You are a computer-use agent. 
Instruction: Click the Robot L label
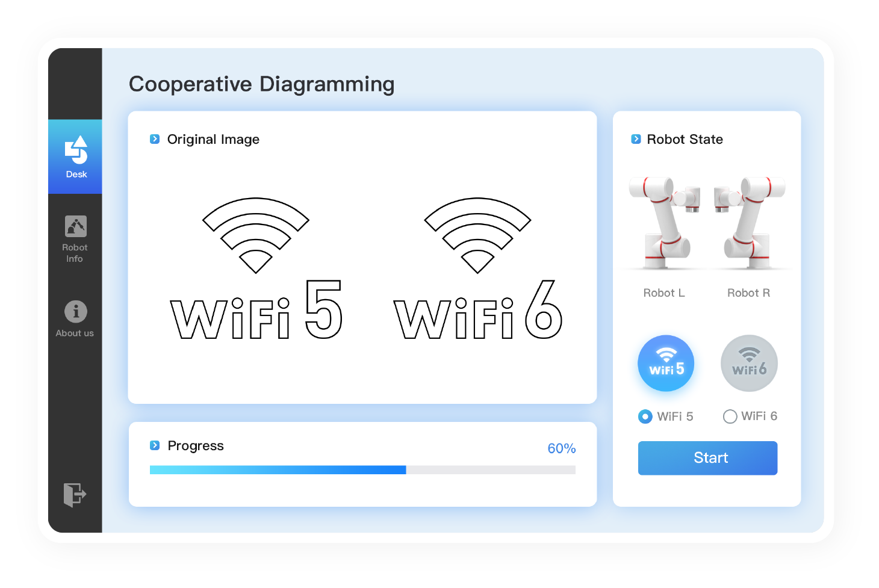click(664, 293)
